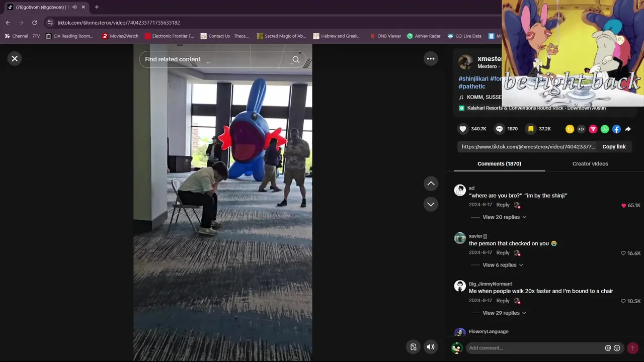
Task: Reply to Big_JimmyNorman1's comment
Action: pos(503,301)
